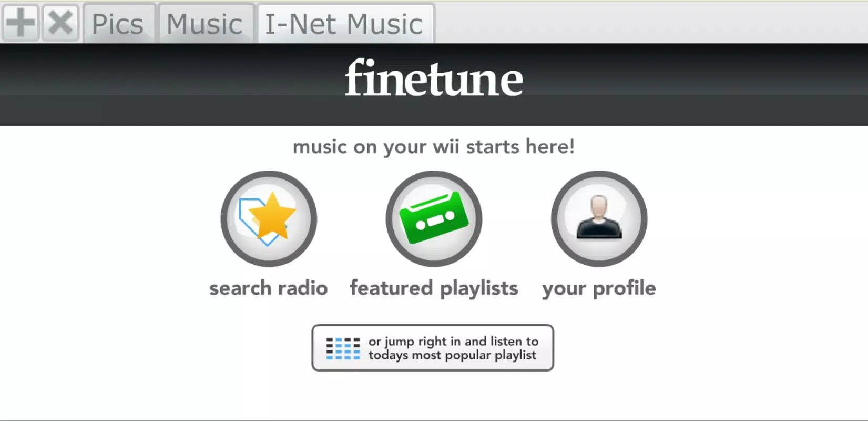
Task: Select the I-Net Music tab
Action: point(345,24)
